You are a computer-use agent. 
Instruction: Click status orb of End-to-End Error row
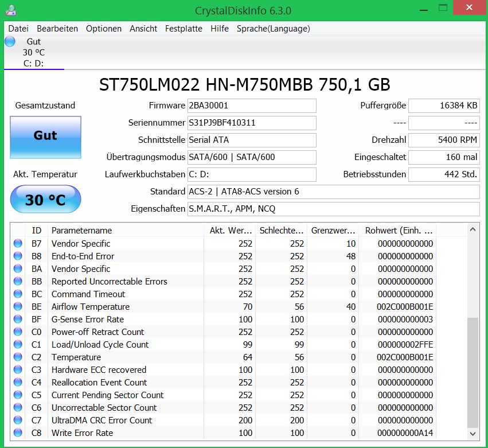point(18,256)
